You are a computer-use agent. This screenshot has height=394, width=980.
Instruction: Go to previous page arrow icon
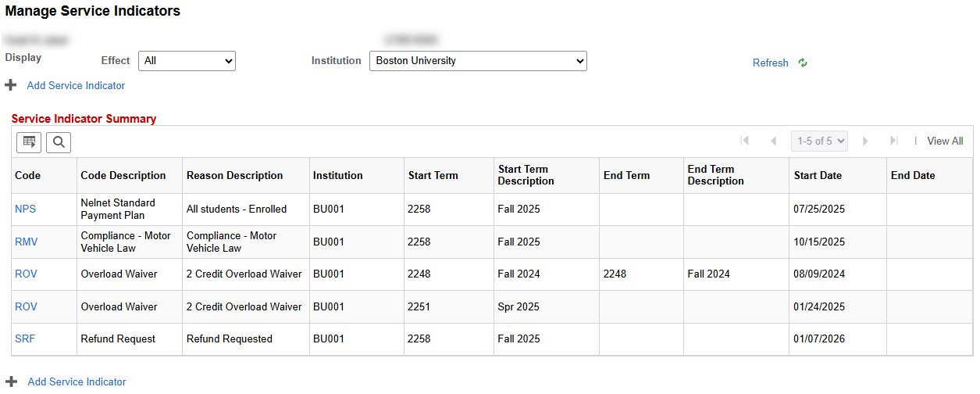[x=773, y=141]
